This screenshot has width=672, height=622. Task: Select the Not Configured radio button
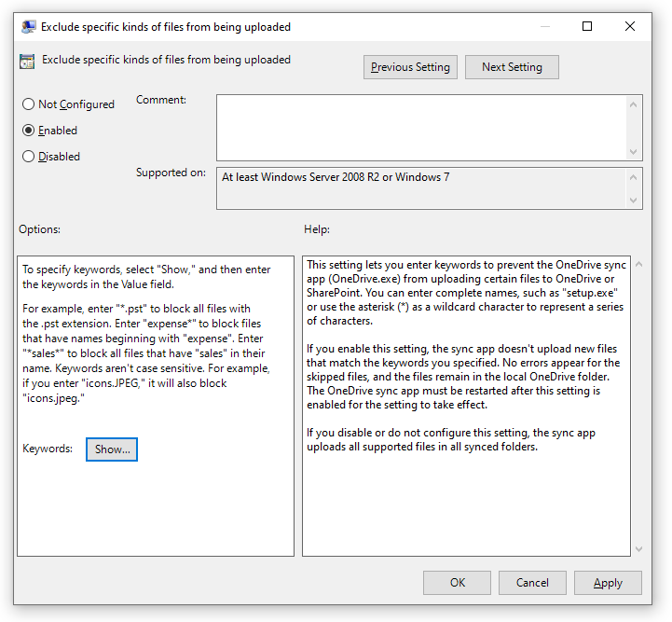pyautogui.click(x=28, y=104)
